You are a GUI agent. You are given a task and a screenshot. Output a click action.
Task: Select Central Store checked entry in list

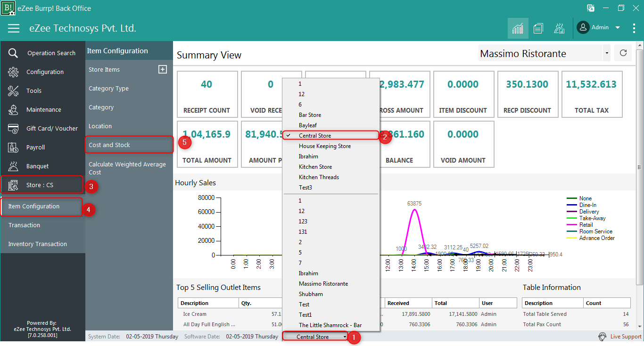click(x=330, y=136)
